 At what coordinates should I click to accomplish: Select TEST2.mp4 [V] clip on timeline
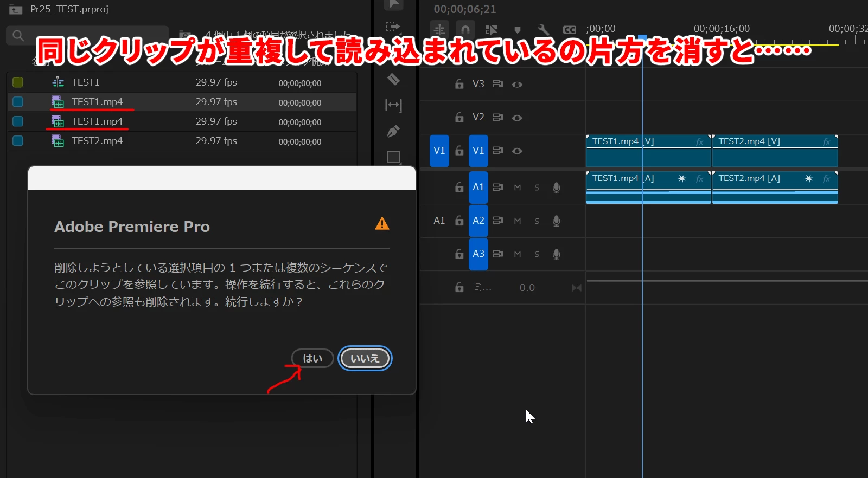pos(775,151)
